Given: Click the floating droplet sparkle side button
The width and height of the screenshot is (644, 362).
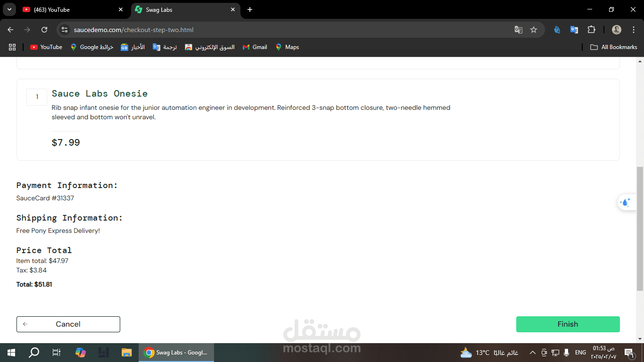Looking at the screenshot, I should tap(626, 202).
